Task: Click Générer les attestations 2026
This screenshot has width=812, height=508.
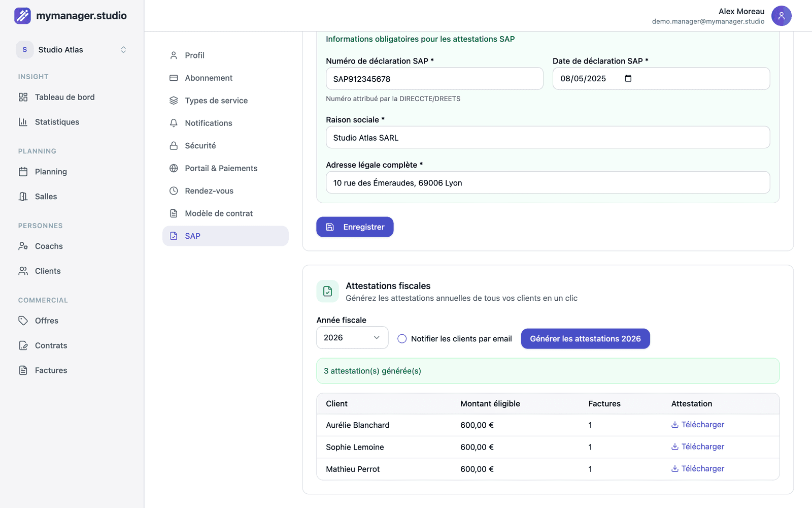Action: (x=585, y=339)
